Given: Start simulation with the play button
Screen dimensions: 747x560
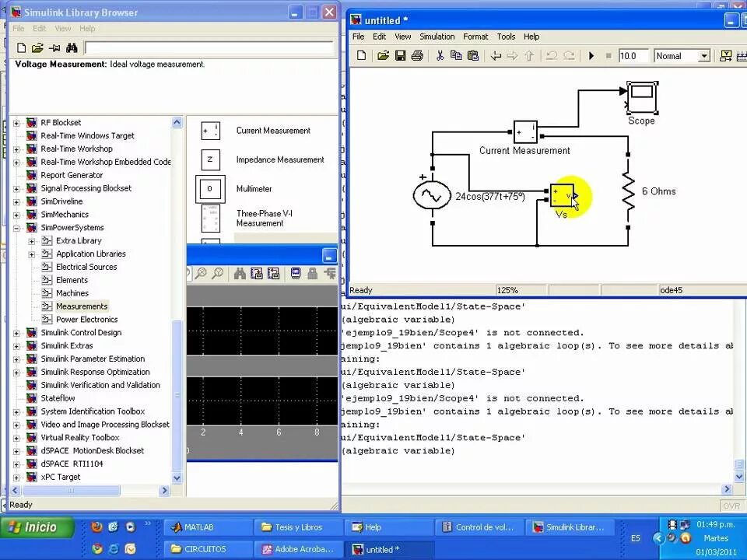Looking at the screenshot, I should click(x=591, y=56).
